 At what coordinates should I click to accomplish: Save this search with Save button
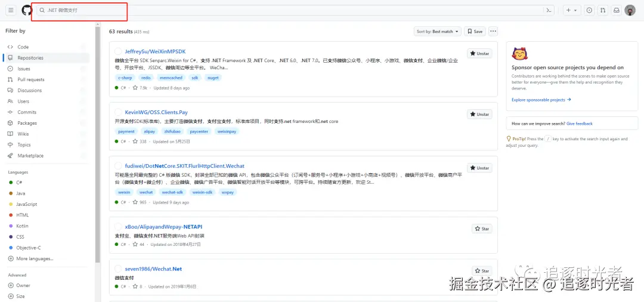coord(475,31)
